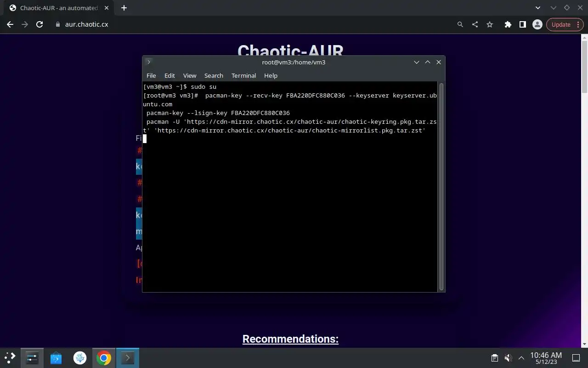Close the Chaotic-AUR browser tab
This screenshot has height=368, width=588.
pos(107,8)
